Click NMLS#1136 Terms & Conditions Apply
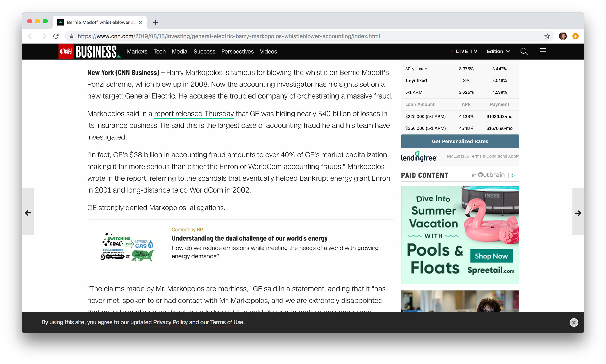The image size is (606, 364). click(483, 156)
